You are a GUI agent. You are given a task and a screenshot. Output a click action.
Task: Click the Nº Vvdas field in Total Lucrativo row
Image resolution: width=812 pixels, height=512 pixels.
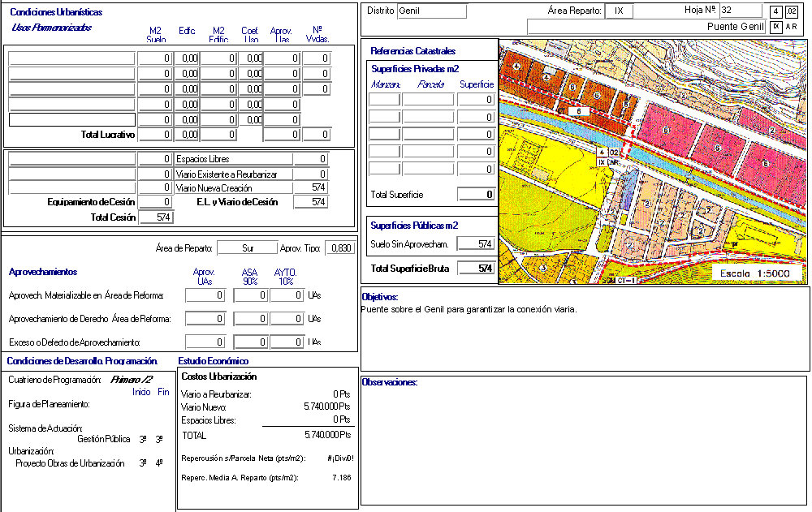tap(316, 135)
